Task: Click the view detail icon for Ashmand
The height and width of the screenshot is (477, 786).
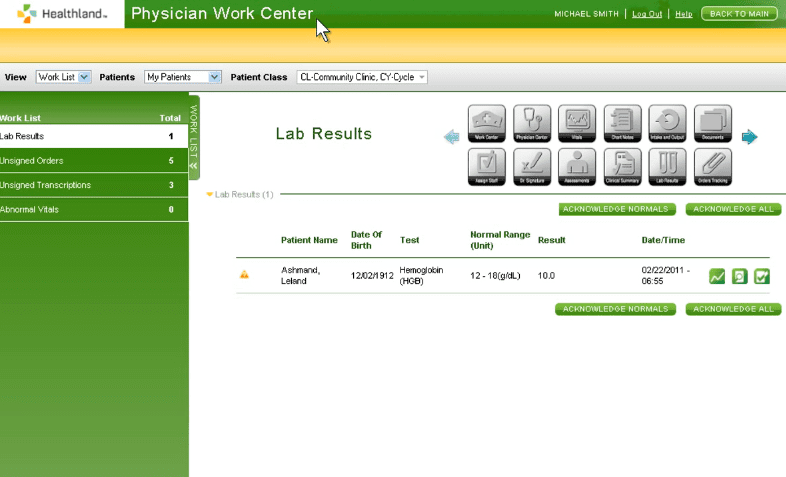Action: (739, 276)
